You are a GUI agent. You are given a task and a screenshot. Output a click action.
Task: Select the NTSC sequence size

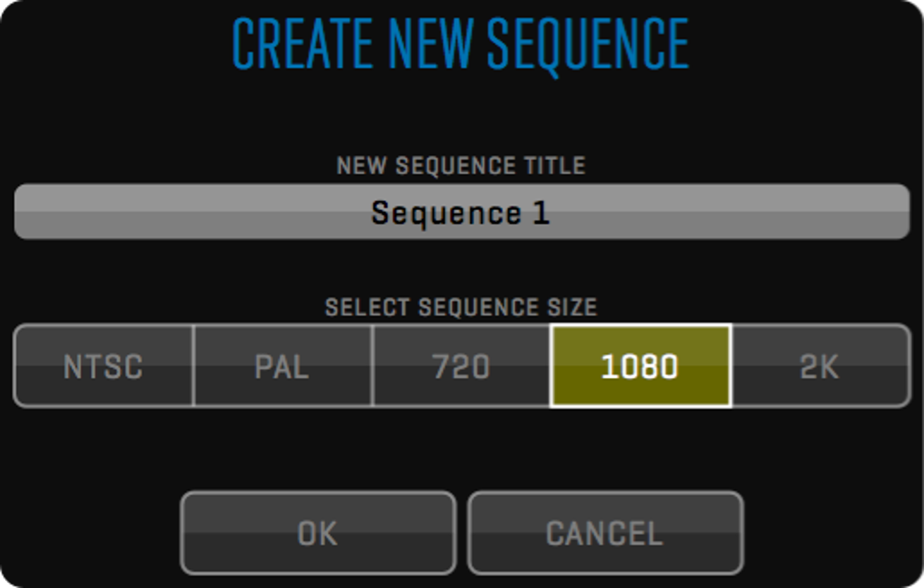(x=103, y=366)
